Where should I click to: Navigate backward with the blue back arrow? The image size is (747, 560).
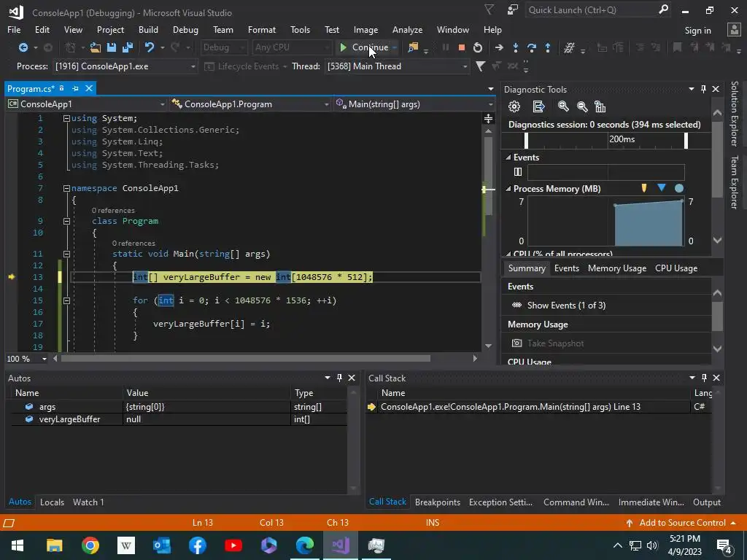click(x=23, y=47)
